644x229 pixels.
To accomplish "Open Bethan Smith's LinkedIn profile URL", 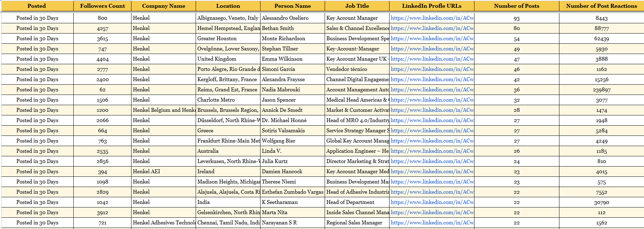I will pos(432,28).
